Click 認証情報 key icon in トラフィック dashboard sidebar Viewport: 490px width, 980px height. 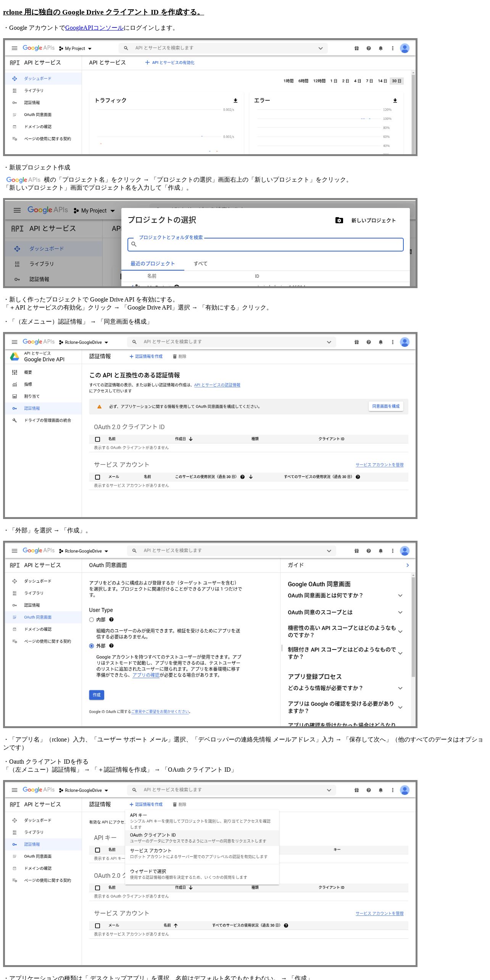click(x=15, y=103)
